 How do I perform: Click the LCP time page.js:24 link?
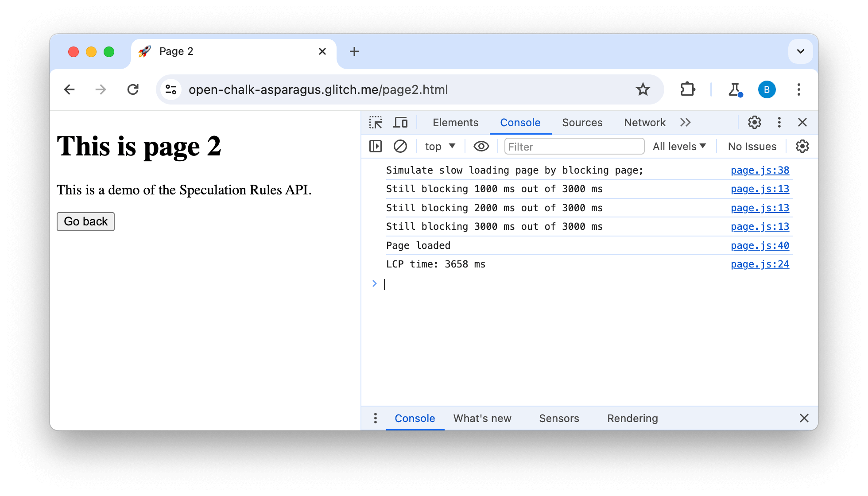760,263
